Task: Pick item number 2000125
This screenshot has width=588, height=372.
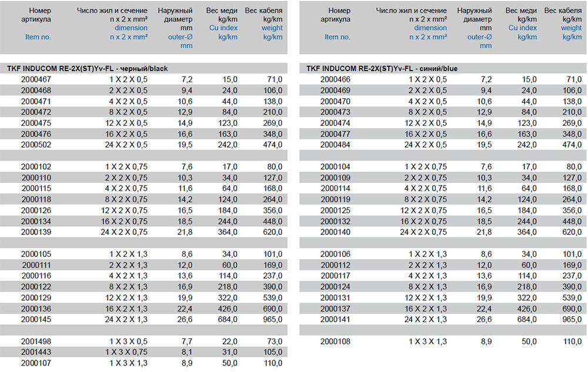Action: pyautogui.click(x=335, y=210)
